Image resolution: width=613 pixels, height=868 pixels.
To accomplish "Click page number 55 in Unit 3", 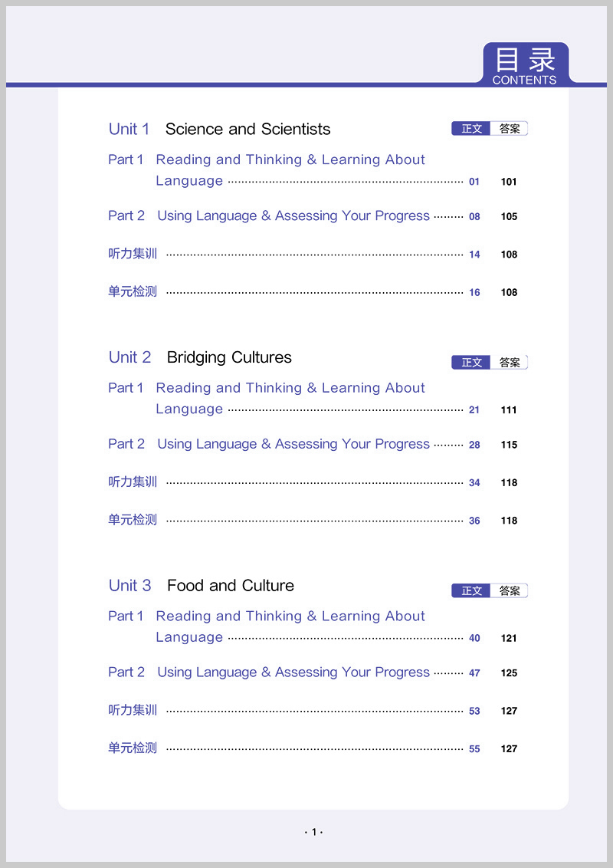I will click(474, 749).
